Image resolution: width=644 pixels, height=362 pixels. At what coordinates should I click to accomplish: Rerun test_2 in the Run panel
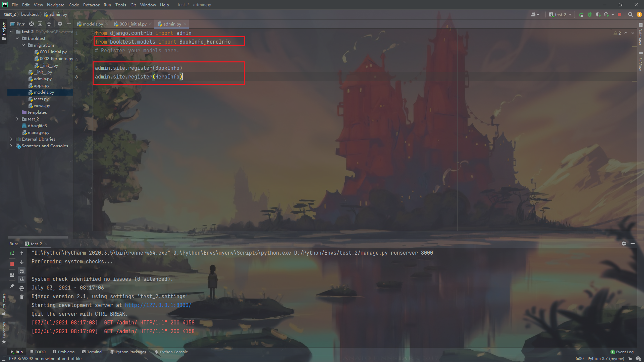click(12, 253)
